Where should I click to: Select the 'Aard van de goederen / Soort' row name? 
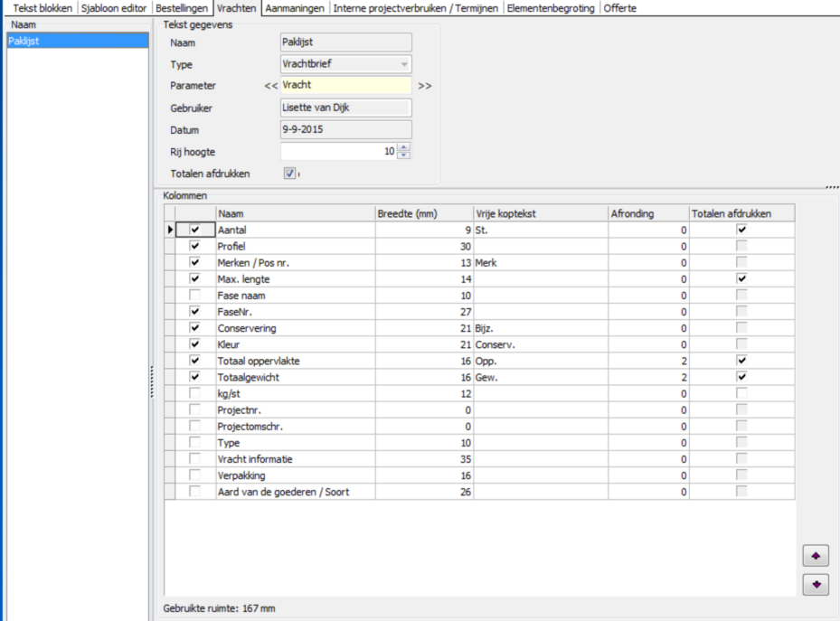click(x=295, y=492)
